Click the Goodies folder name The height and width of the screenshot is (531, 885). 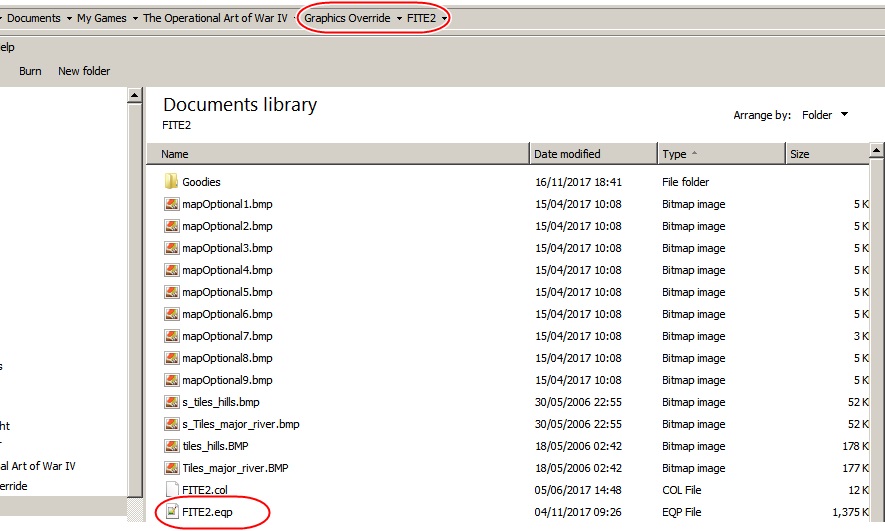click(x=201, y=182)
